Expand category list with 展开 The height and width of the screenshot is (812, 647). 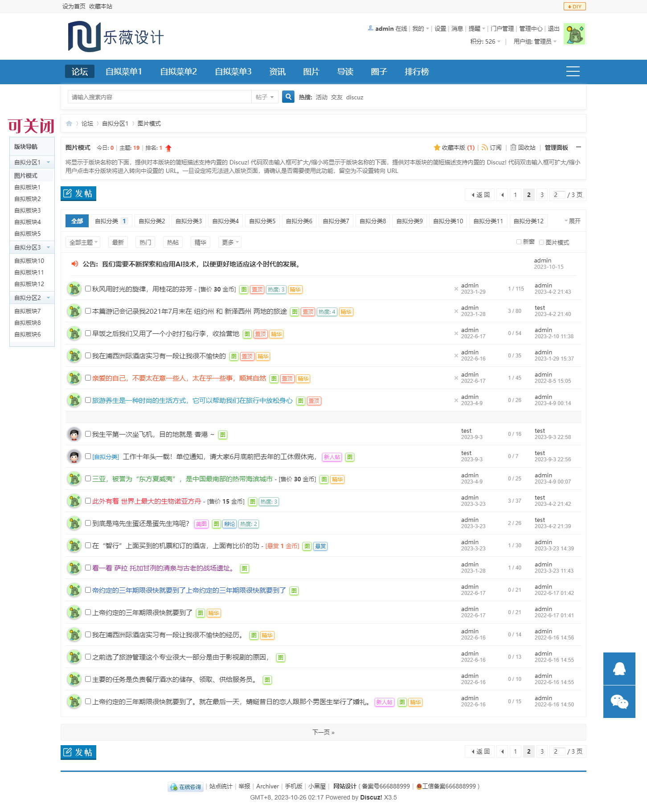point(572,221)
